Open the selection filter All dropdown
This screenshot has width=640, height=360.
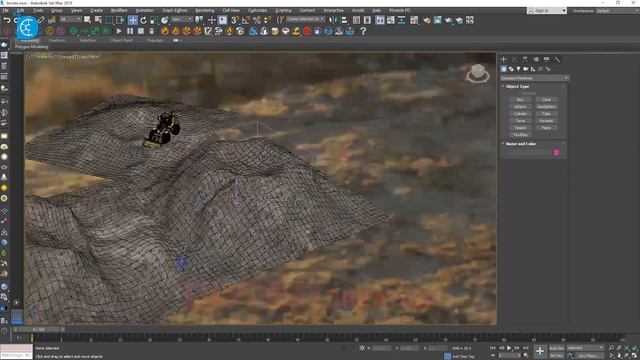70,20
